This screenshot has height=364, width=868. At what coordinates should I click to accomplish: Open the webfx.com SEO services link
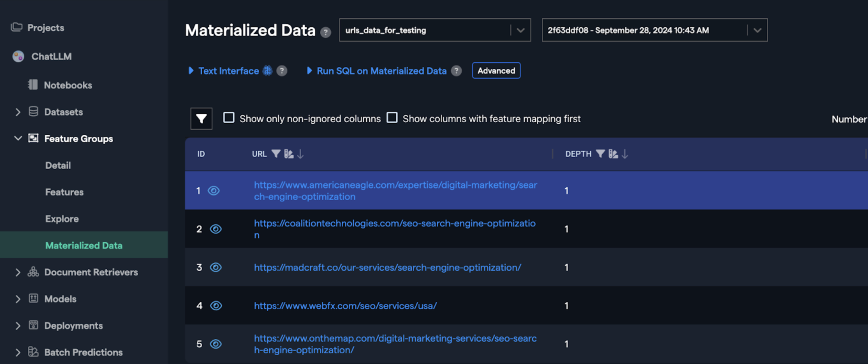click(x=345, y=306)
